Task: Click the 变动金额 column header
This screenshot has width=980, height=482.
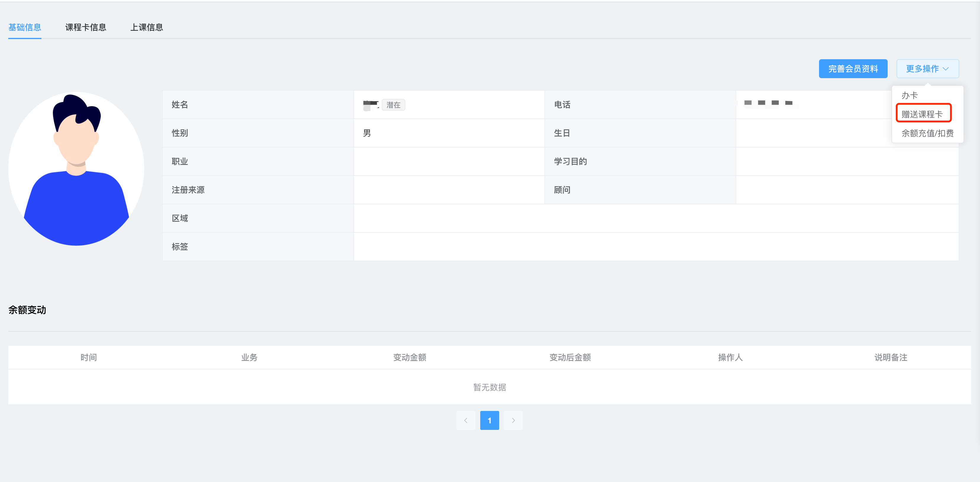Action: click(x=409, y=357)
